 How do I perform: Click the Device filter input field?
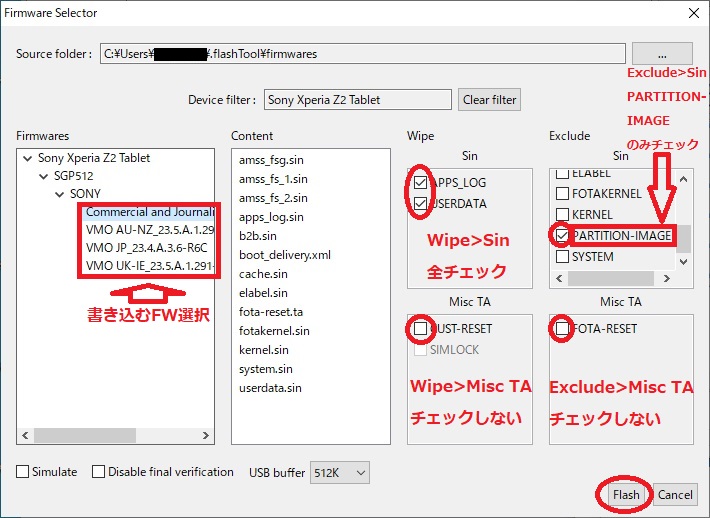coord(358,100)
